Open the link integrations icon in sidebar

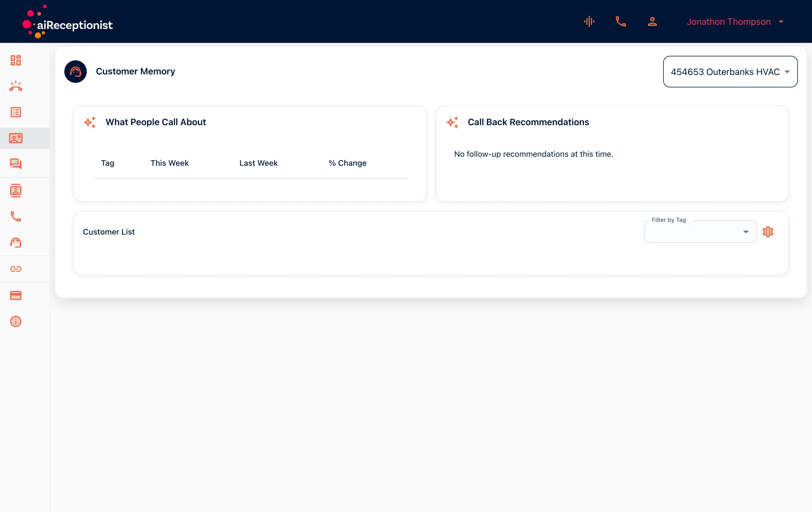click(16, 269)
